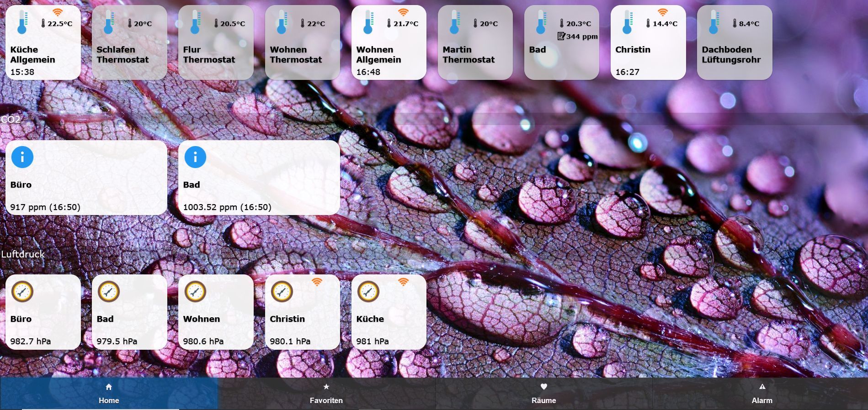Click the Wohnen label in the Luftdruck section
868x410 pixels.
202,319
